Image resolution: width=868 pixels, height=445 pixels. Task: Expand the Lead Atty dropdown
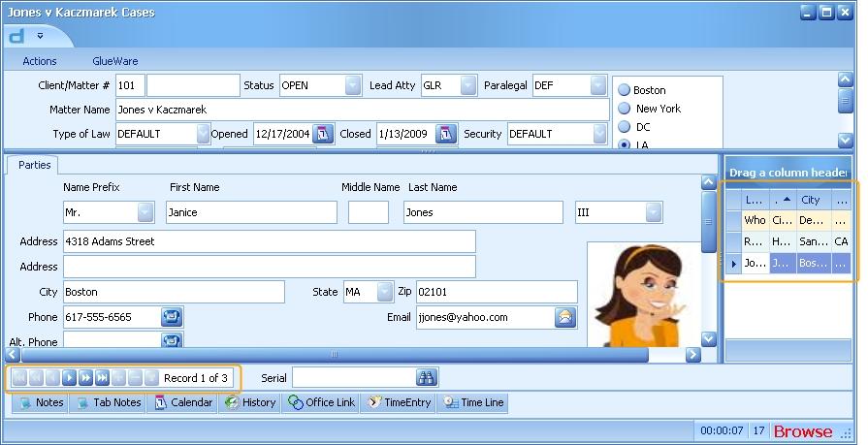[468, 85]
